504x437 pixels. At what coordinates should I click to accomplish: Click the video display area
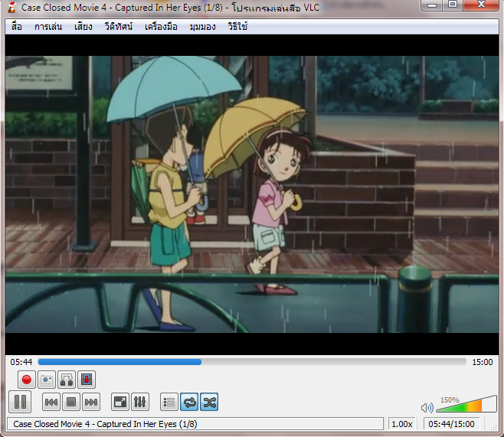[252, 194]
